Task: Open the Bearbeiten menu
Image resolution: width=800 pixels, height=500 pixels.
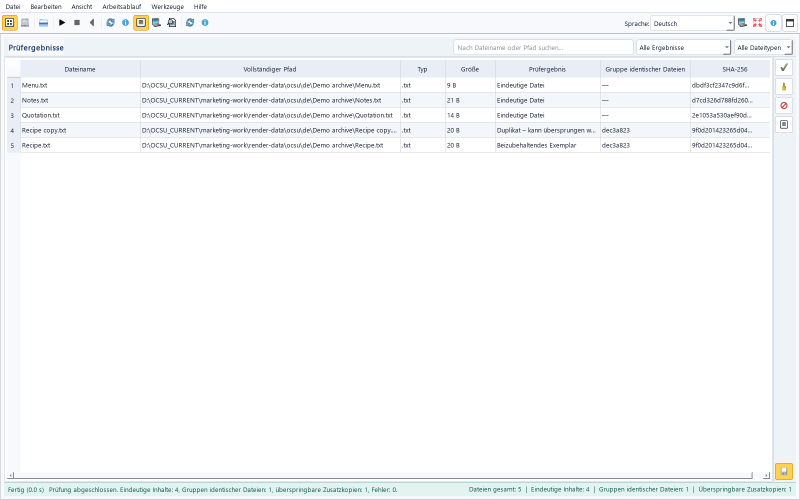Action: click(46, 7)
